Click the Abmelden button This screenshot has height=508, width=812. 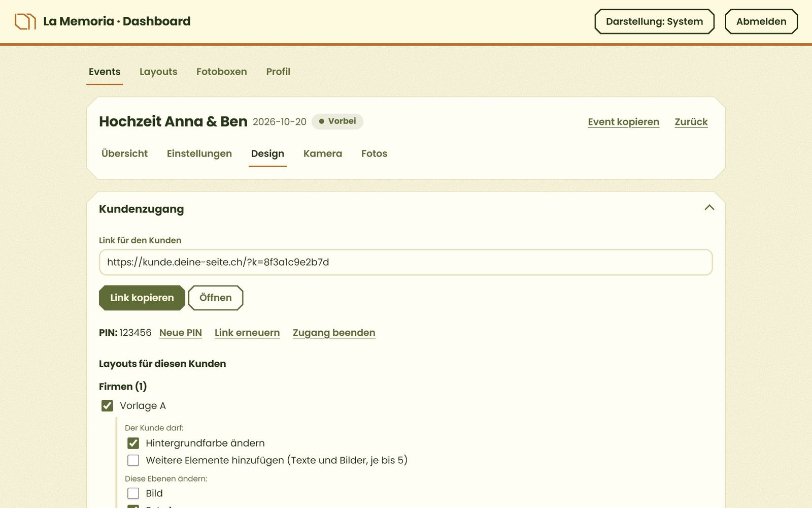click(x=761, y=21)
